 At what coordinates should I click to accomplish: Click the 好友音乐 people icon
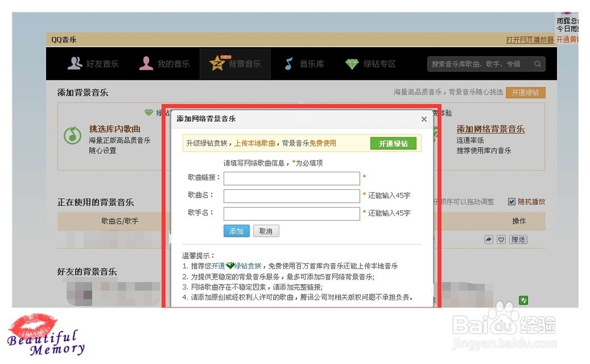coord(74,63)
